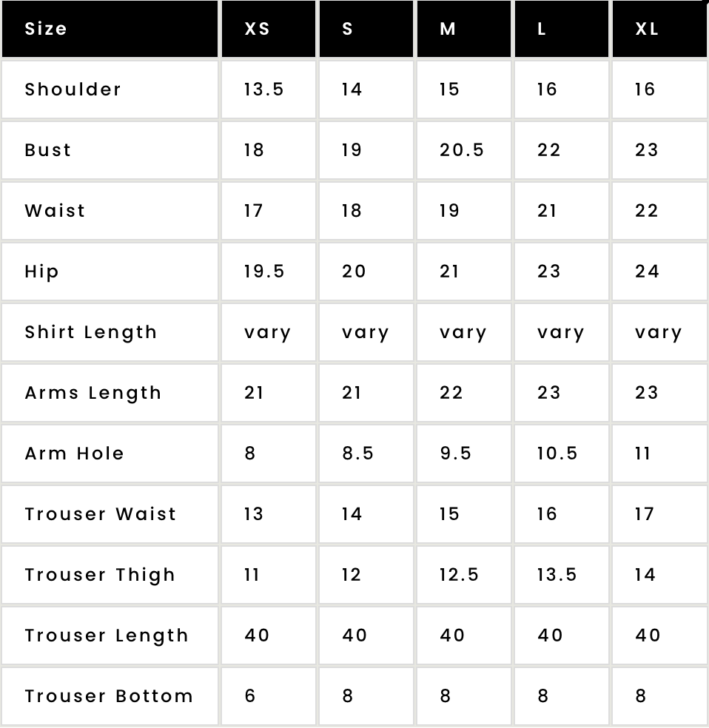Viewport: 709px width, 728px height.
Task: Select the XL column header
Action: pos(659,29)
